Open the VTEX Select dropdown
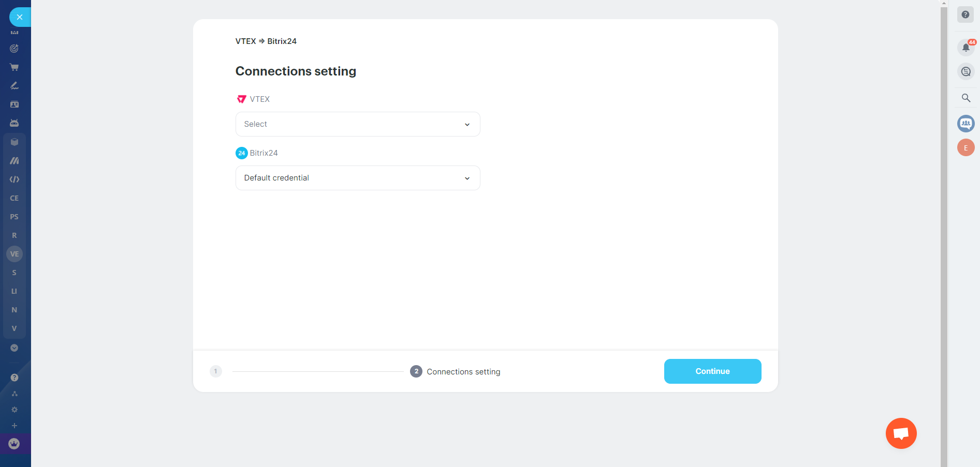This screenshot has width=980, height=467. [x=358, y=124]
